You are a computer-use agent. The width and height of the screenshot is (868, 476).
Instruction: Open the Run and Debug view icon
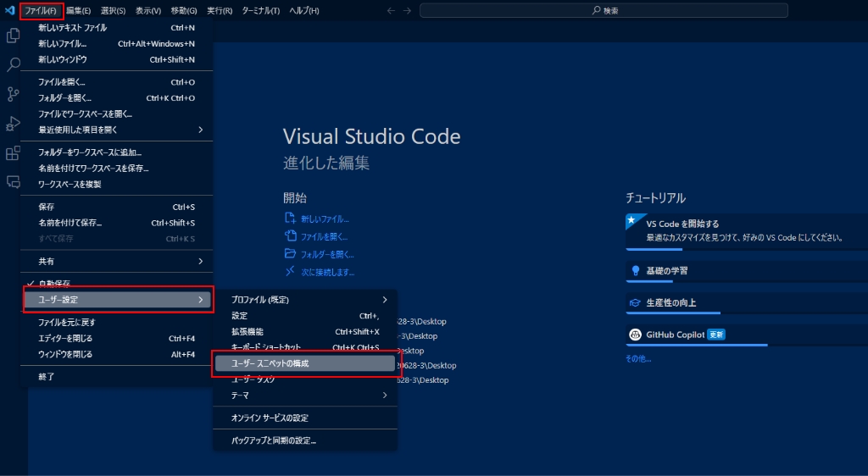[x=13, y=124]
